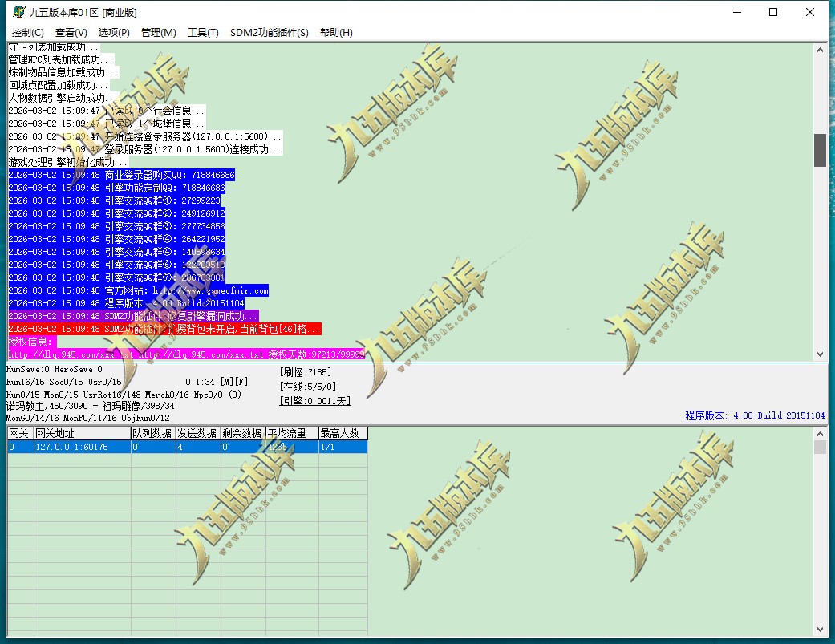Close the 九五版本库01区 window
The image size is (835, 644).
point(810,12)
